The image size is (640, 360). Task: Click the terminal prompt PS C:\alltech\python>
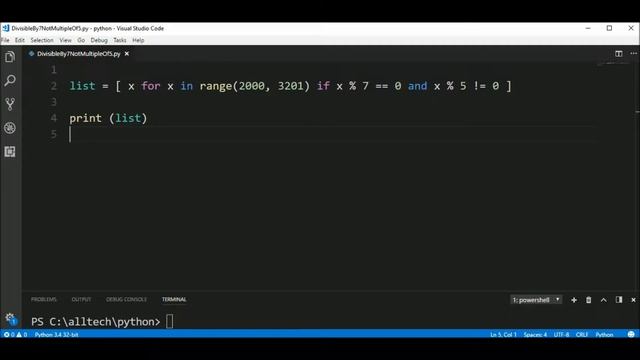point(96,322)
